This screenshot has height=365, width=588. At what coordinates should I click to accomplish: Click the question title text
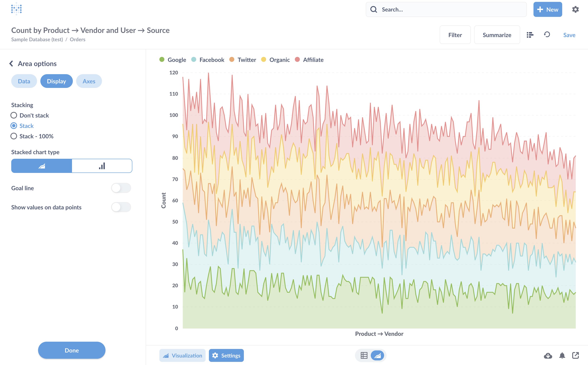(x=91, y=30)
